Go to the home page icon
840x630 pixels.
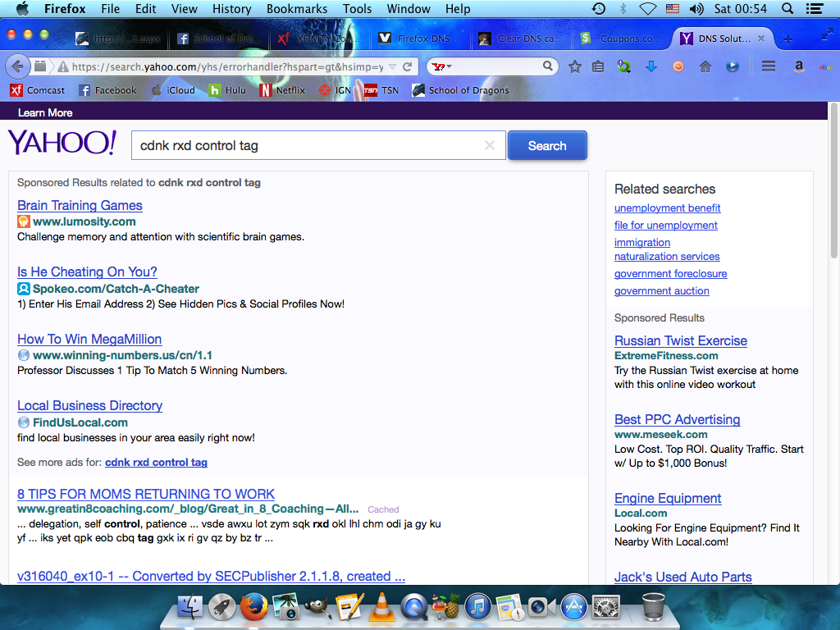pos(705,67)
